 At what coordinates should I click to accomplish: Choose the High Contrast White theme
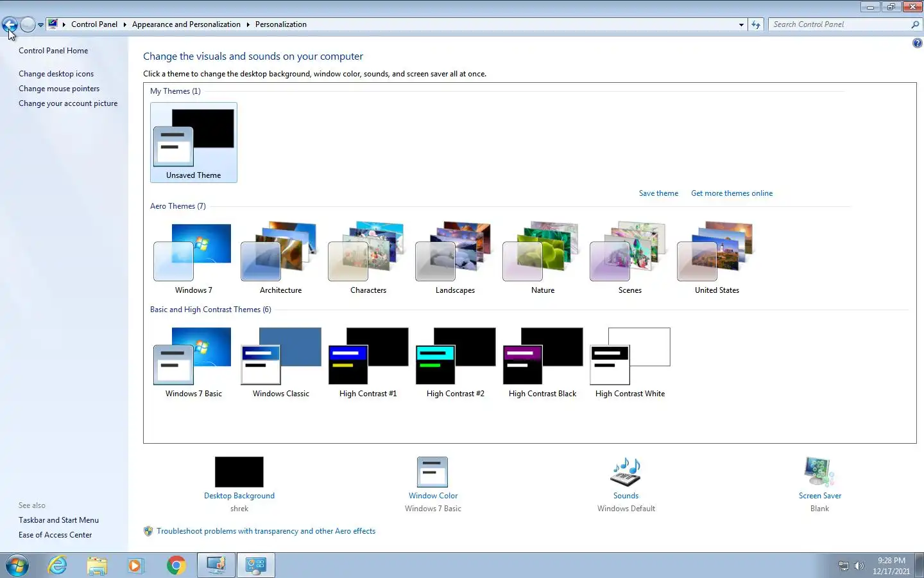629,362
